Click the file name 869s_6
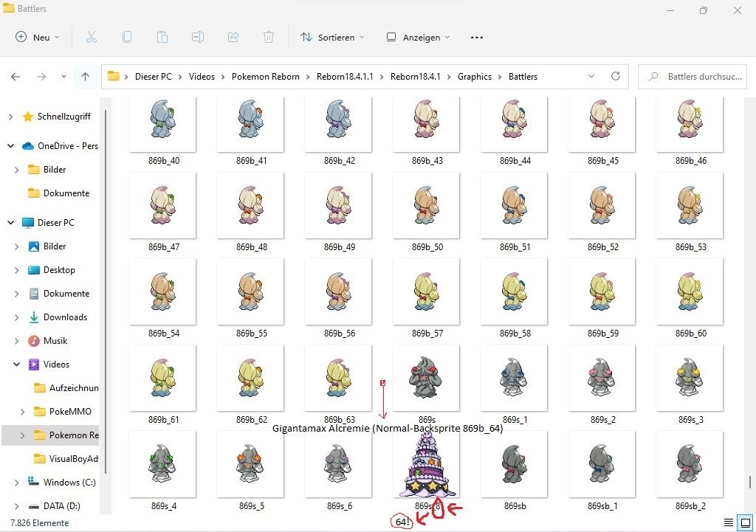This screenshot has width=756, height=532. pyautogui.click(x=340, y=506)
